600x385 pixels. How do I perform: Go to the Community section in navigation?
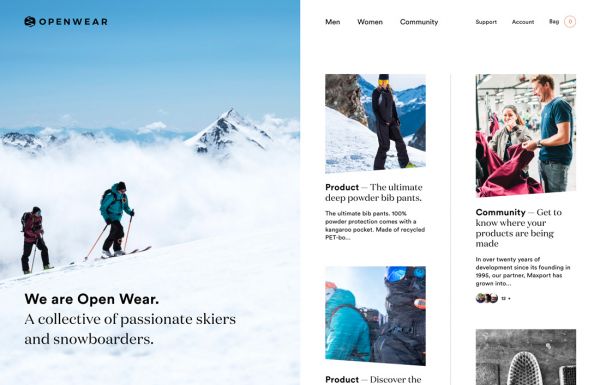coord(419,22)
